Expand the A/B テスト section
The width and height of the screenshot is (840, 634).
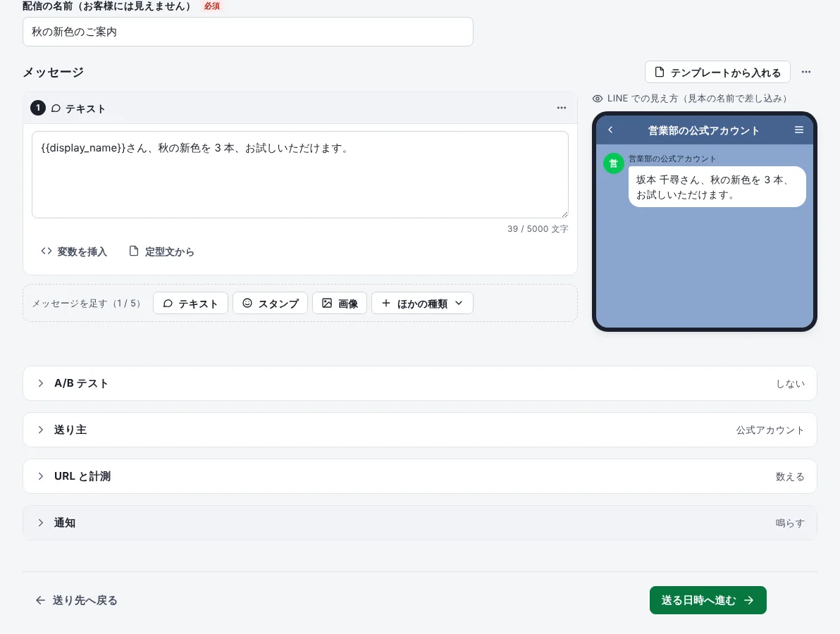[419, 383]
